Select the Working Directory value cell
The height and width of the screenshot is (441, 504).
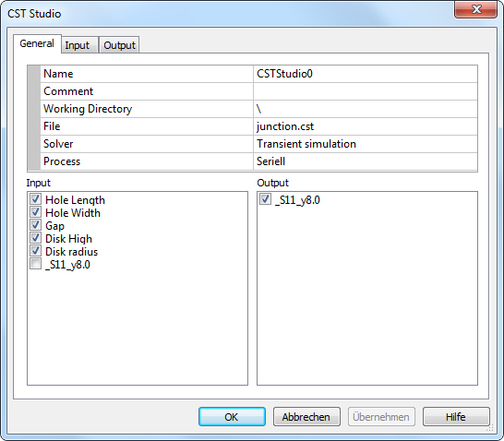coord(366,109)
